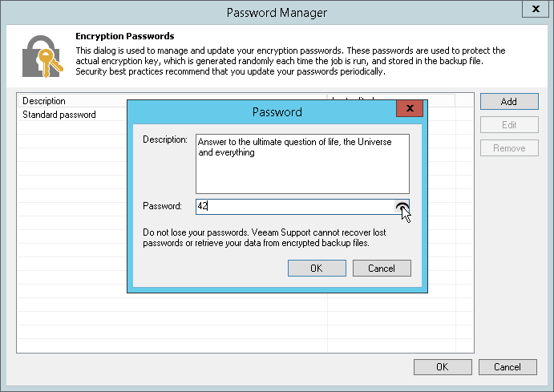Click the padlock and keys icon
The image size is (554, 392).
pyautogui.click(x=41, y=55)
